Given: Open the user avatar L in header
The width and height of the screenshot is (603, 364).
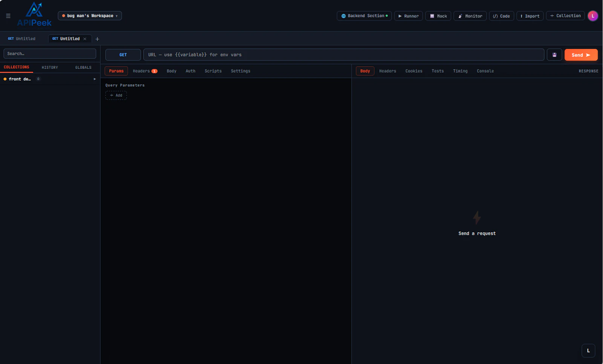Looking at the screenshot, I should [x=593, y=16].
